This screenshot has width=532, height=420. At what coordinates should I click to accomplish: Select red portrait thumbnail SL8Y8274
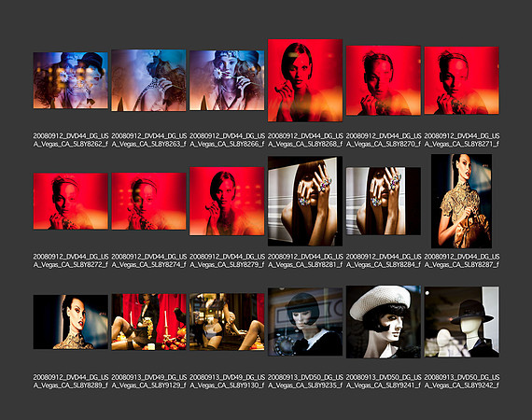(x=148, y=202)
